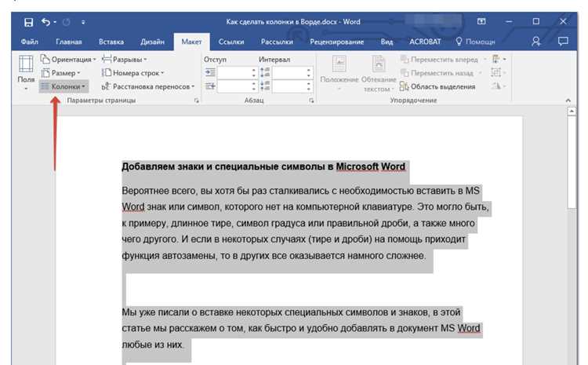Screen dimensions: 588x365
Task: Switch to the Ссылки tab
Action: [231, 42]
